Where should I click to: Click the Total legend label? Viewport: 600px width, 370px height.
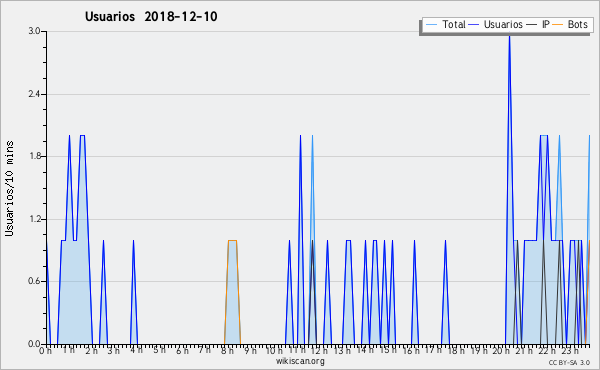pos(453,24)
